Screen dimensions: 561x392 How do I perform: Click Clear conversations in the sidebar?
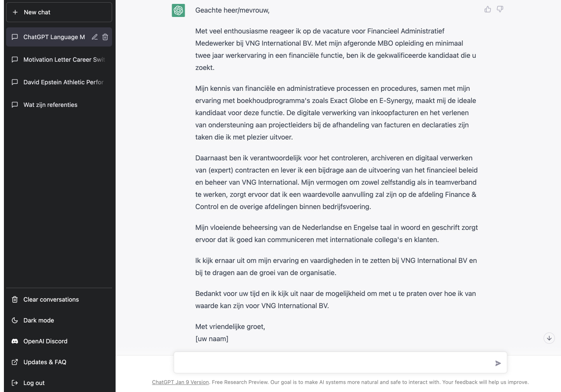51,299
